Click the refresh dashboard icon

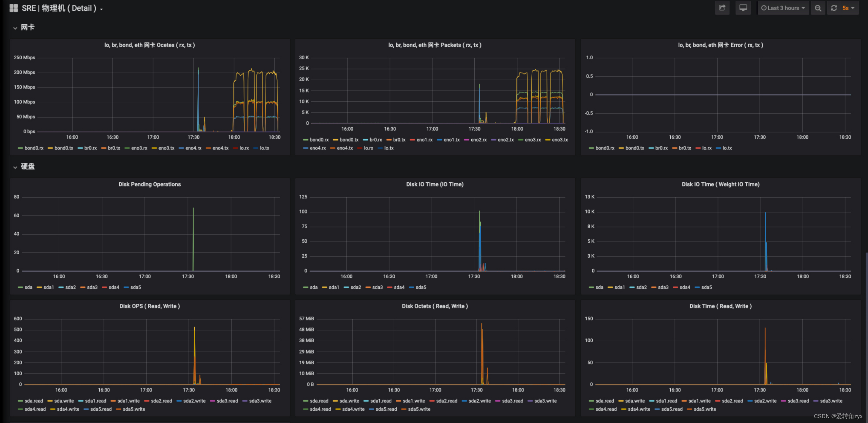pyautogui.click(x=834, y=8)
